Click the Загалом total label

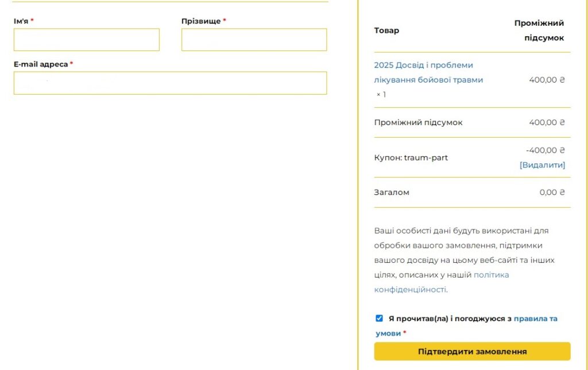tap(392, 192)
